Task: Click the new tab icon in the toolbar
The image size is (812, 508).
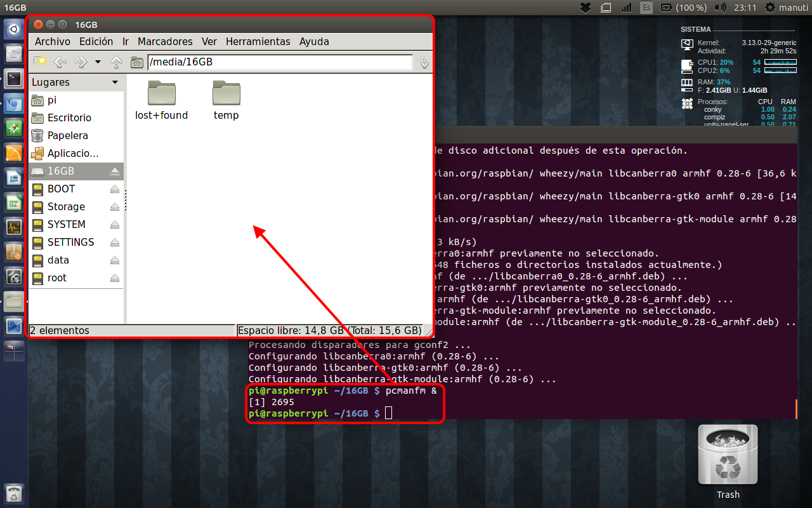Action: [40, 62]
